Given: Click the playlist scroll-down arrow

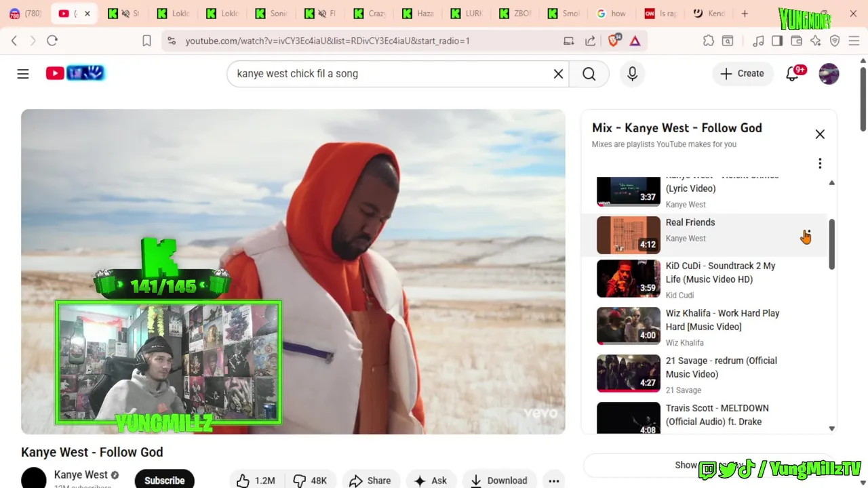Looking at the screenshot, I should pyautogui.click(x=831, y=428).
